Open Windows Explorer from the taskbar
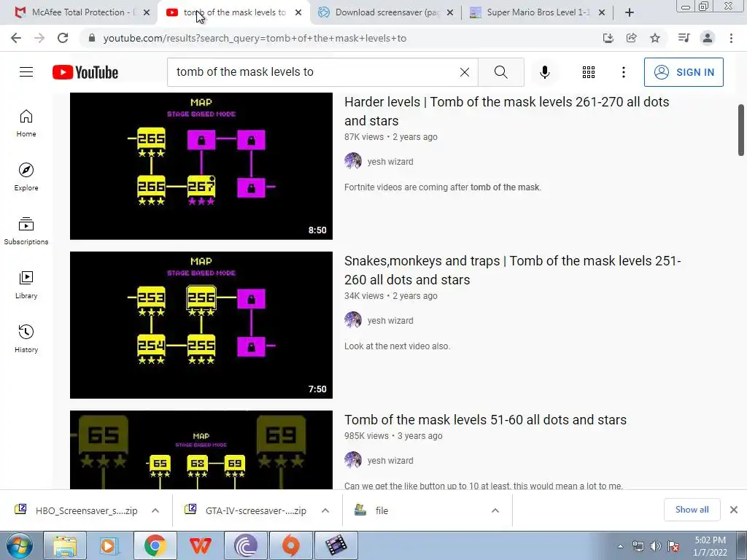The width and height of the screenshot is (747, 560). 65,545
